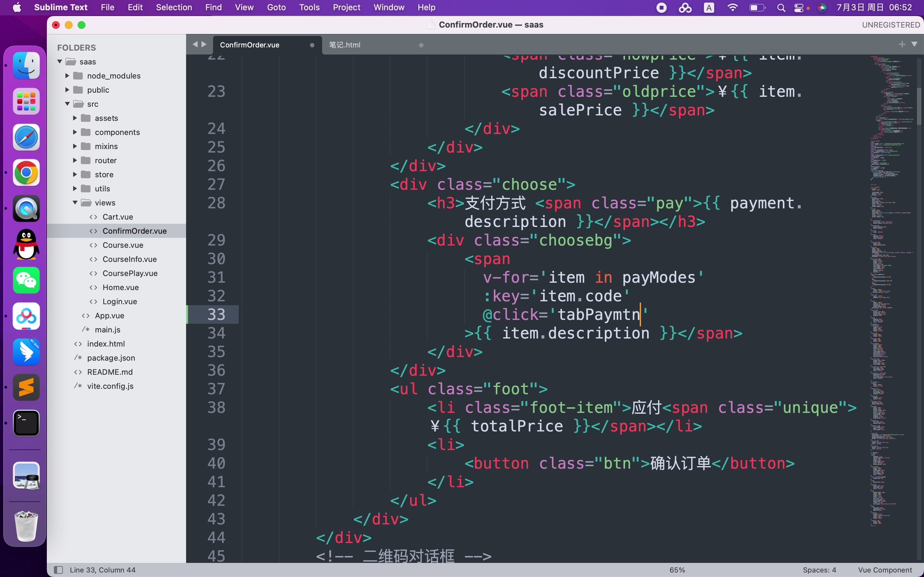Click the screen recording status icon in menu bar
924x577 pixels.
(661, 8)
